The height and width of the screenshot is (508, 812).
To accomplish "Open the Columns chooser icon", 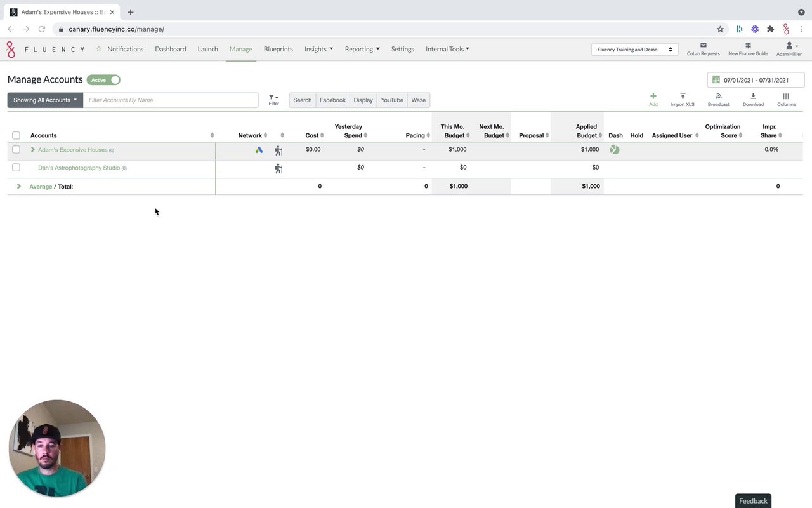I will point(786,96).
